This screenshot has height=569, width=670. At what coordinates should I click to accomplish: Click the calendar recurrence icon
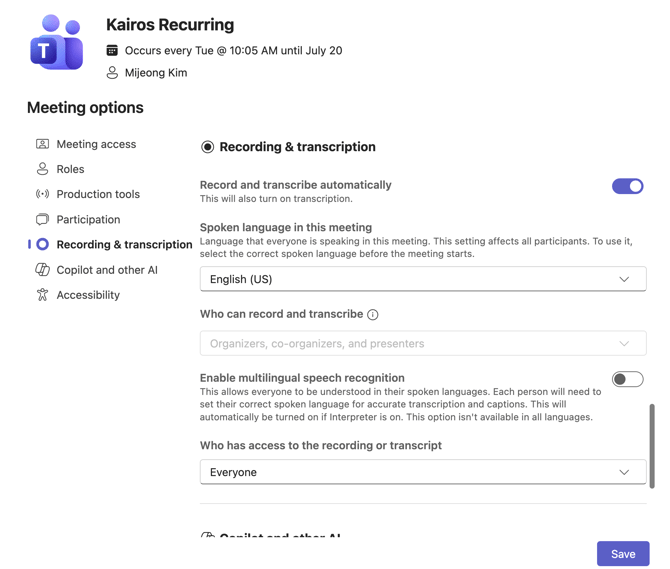112,50
